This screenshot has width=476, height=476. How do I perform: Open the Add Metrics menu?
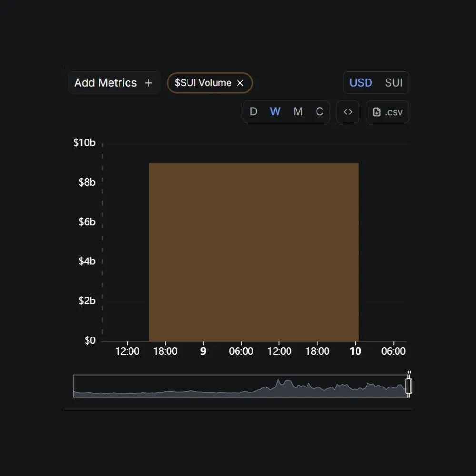tap(114, 83)
